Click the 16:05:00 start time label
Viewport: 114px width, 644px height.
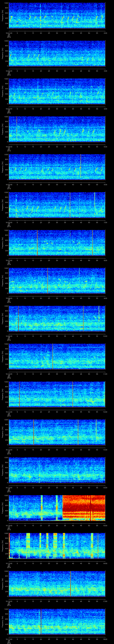pos(9,184)
